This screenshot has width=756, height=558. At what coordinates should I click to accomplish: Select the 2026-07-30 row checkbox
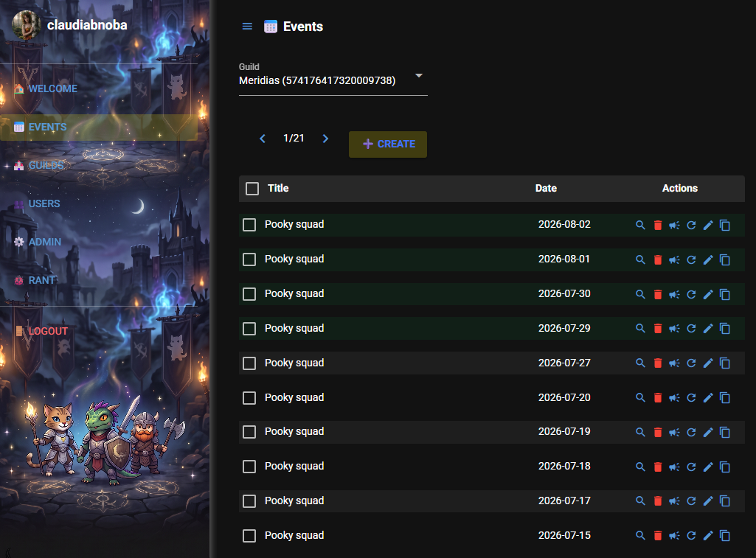[249, 294]
